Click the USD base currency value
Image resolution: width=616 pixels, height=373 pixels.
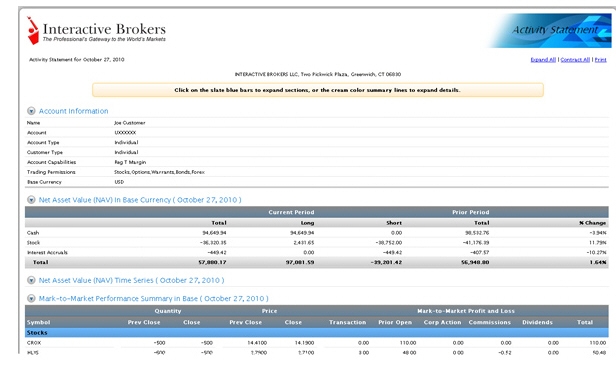pyautogui.click(x=119, y=182)
